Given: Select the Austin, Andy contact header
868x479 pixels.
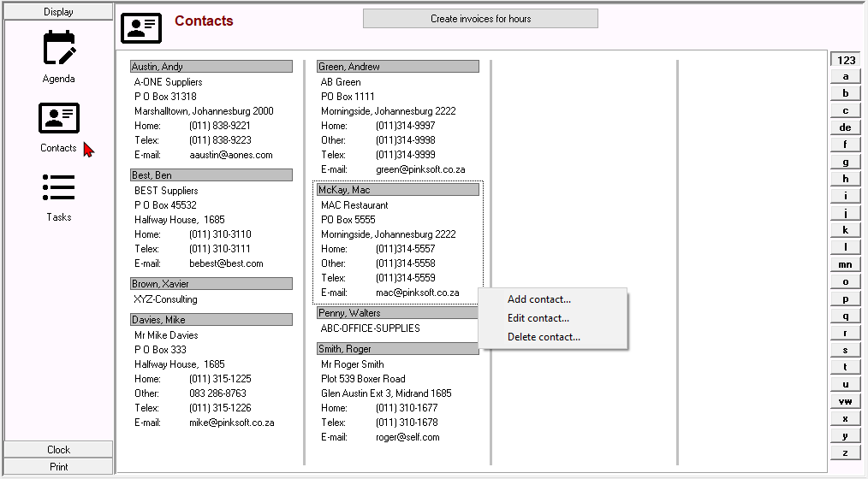Looking at the screenshot, I should pyautogui.click(x=211, y=67).
